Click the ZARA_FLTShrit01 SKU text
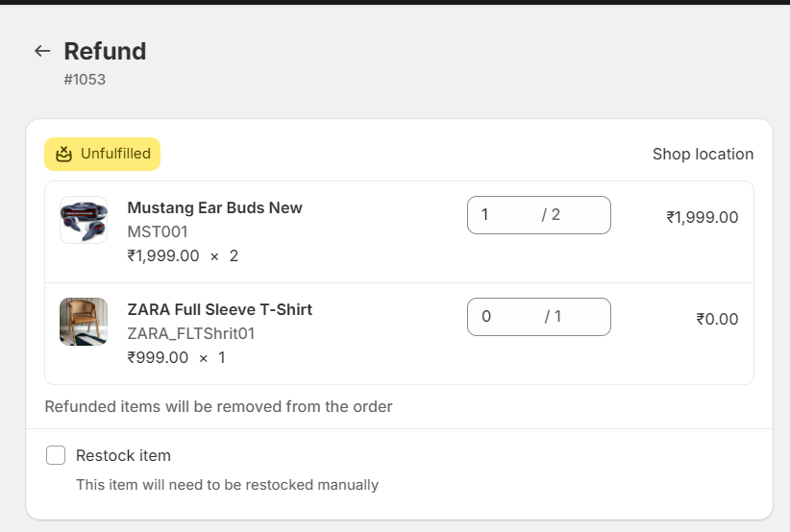Screen dimensions: 790x532 point(191,333)
